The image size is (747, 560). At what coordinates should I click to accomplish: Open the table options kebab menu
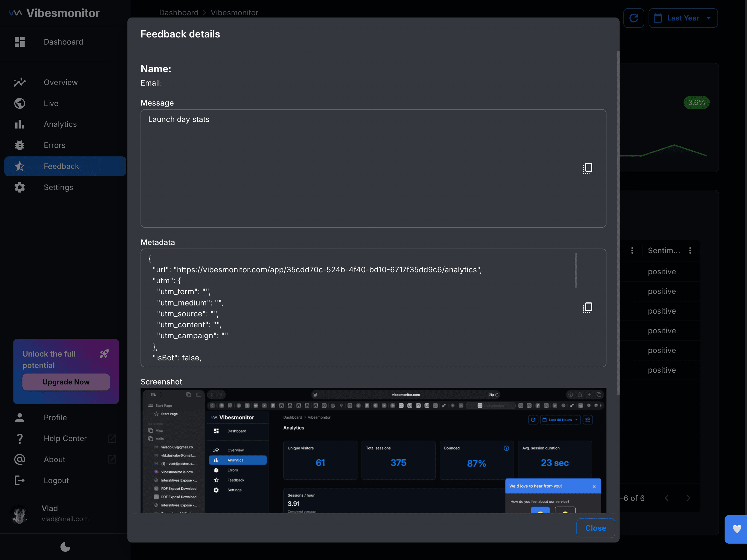(632, 250)
